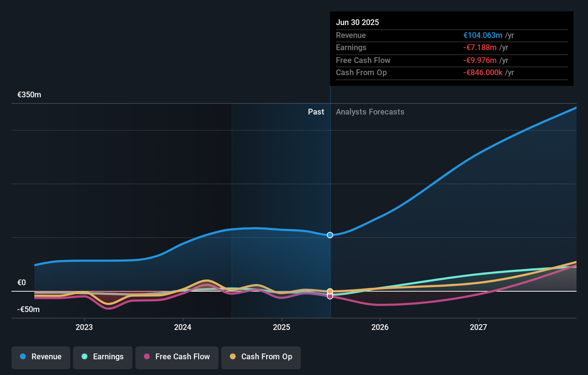Click the 2026 label on the time axis

click(x=380, y=327)
